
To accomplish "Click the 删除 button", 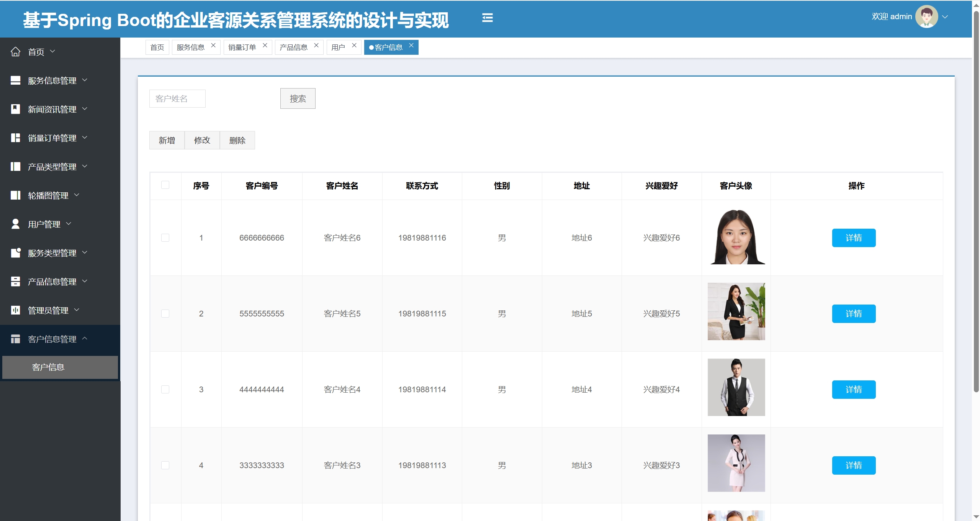I will tap(237, 140).
